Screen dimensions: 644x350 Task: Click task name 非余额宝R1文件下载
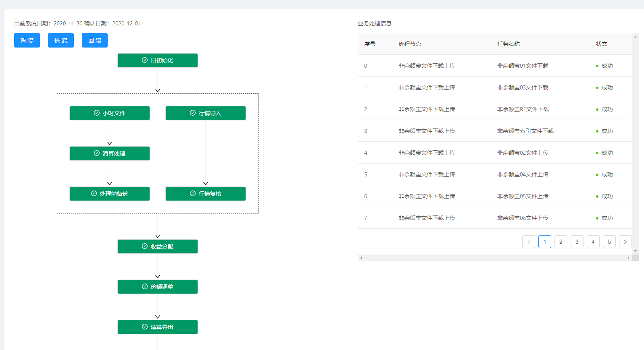pyautogui.click(x=523, y=109)
